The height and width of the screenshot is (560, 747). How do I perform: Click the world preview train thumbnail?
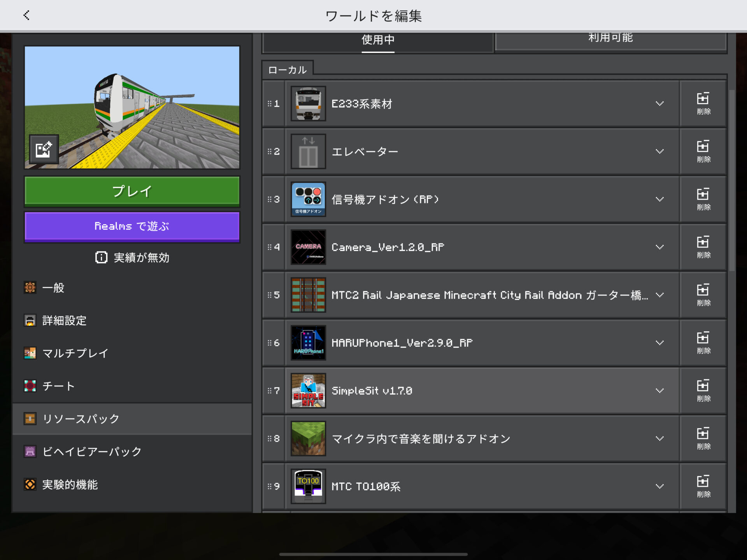(132, 107)
